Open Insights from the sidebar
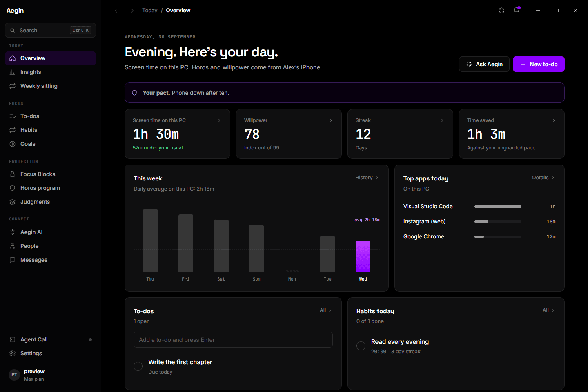The height and width of the screenshot is (392, 588). (51, 72)
